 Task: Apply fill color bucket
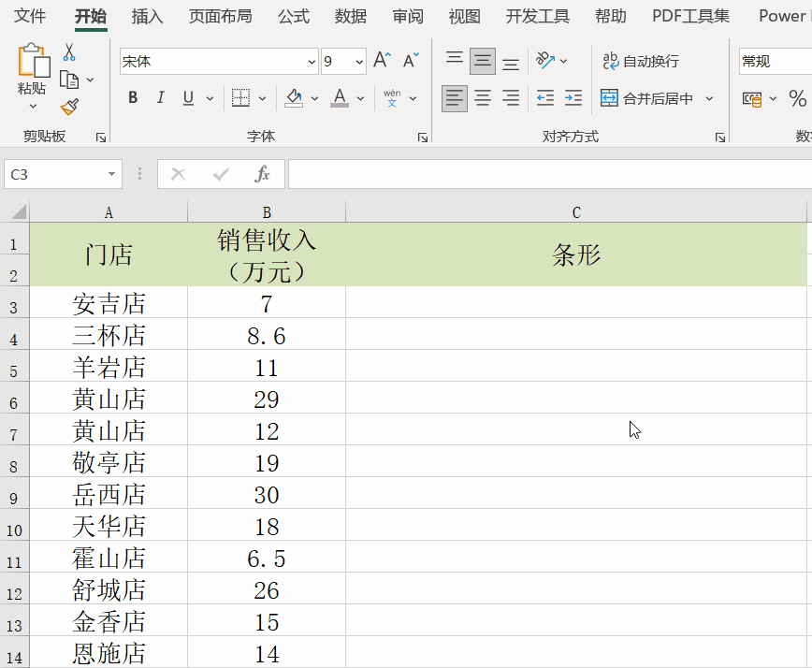click(x=294, y=98)
